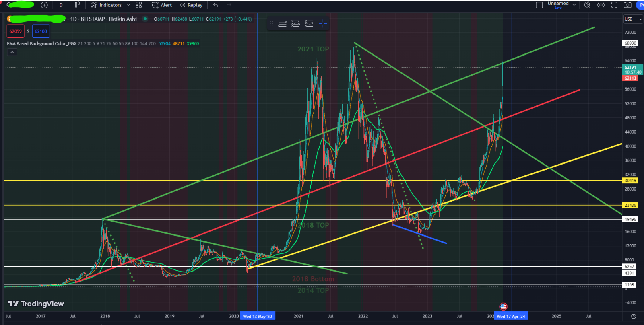Redo the last chart action
The height and width of the screenshot is (325, 644).
click(229, 5)
